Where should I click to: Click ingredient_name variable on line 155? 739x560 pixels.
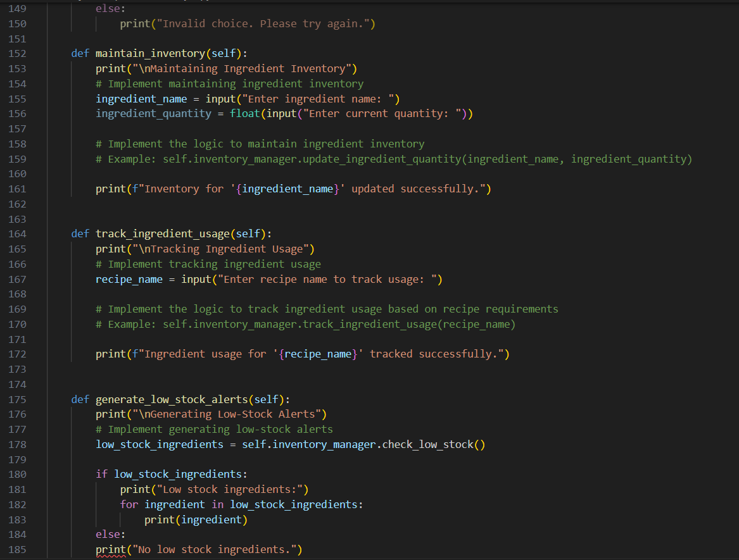pyautogui.click(x=141, y=99)
